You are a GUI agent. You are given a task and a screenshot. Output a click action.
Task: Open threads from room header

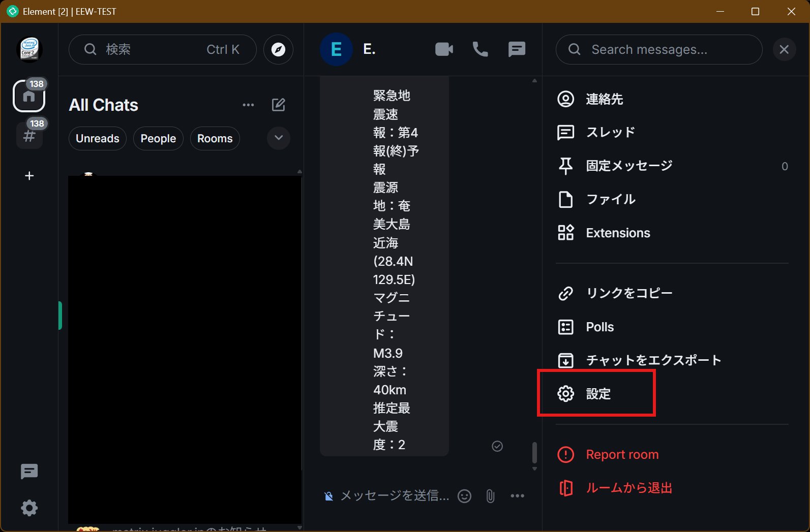click(x=517, y=49)
